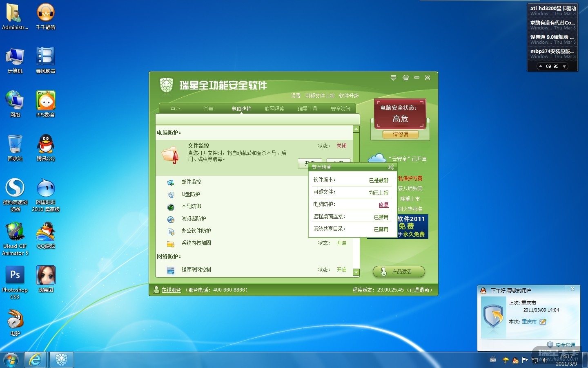The width and height of the screenshot is (588, 368).
Task: Select the 腾讯QQ desktop icon
Action: click(x=46, y=148)
